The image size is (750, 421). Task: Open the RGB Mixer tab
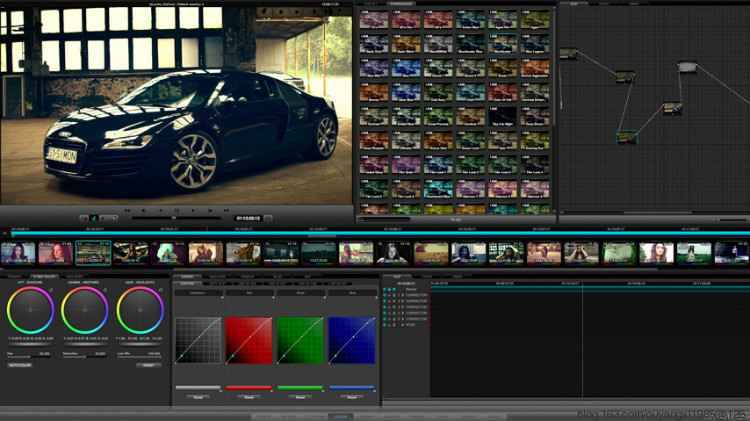(x=75, y=277)
